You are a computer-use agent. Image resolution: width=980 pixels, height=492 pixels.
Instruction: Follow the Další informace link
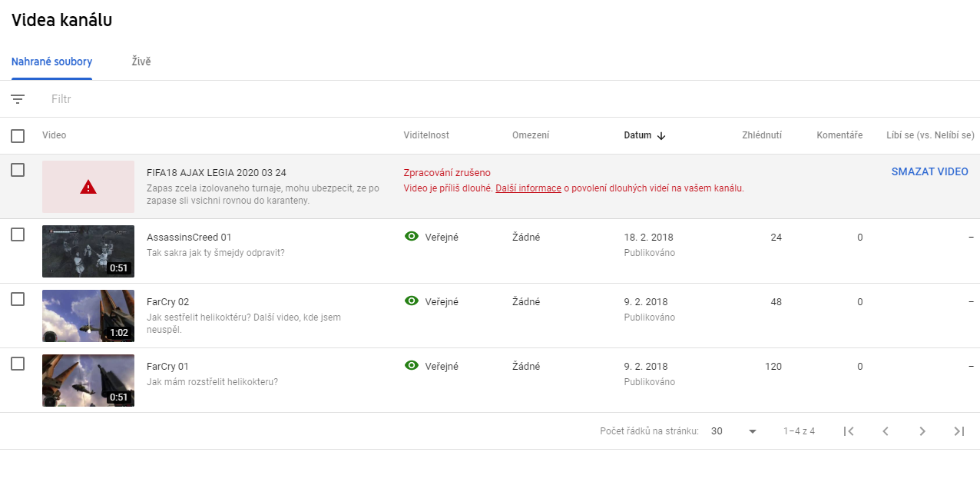528,188
